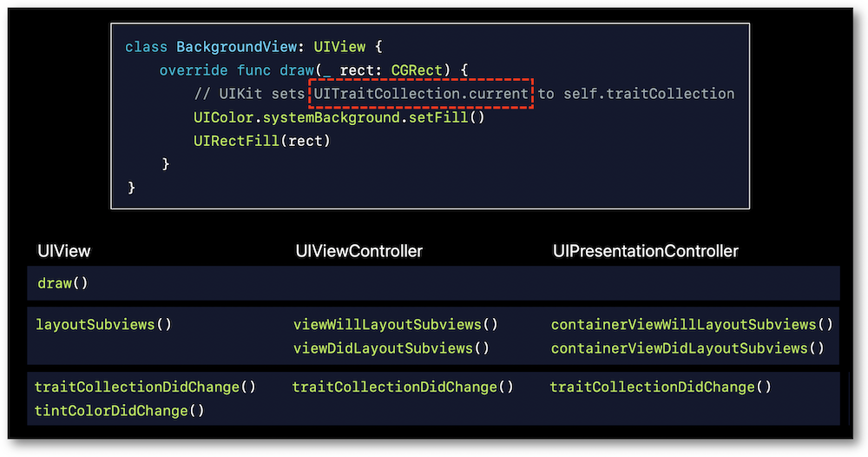This screenshot has width=868, height=457.
Task: Select the UIViewController column heading
Action: pos(358,251)
